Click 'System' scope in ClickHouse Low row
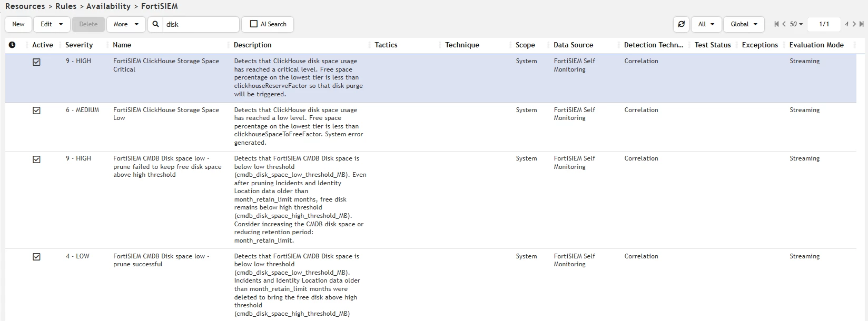 (526, 110)
